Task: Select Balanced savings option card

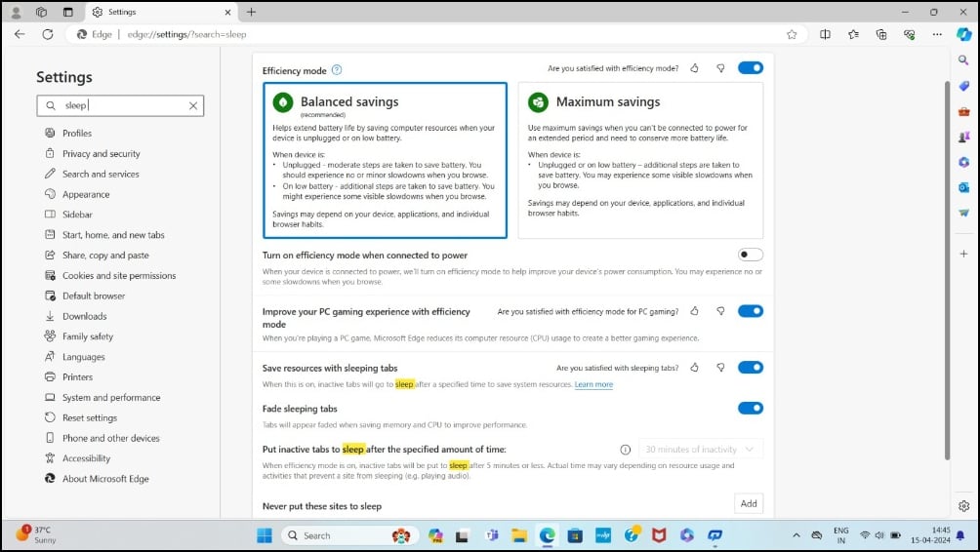Action: [385, 161]
